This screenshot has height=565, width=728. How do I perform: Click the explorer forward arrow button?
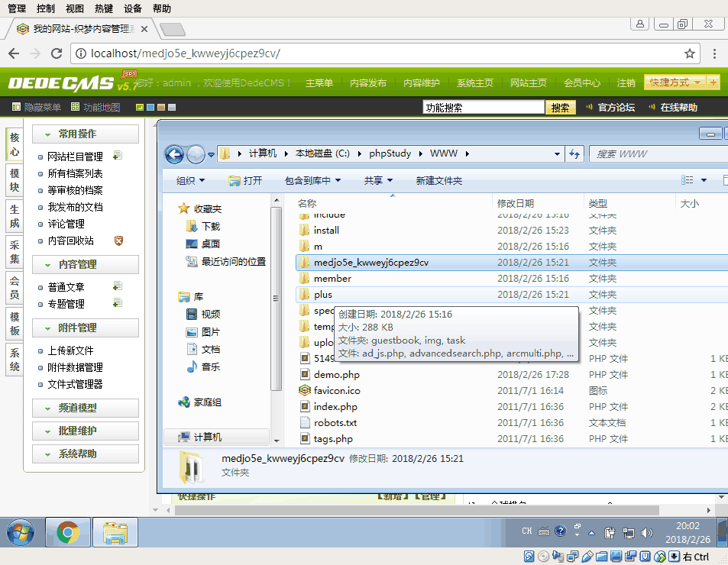[x=196, y=154]
